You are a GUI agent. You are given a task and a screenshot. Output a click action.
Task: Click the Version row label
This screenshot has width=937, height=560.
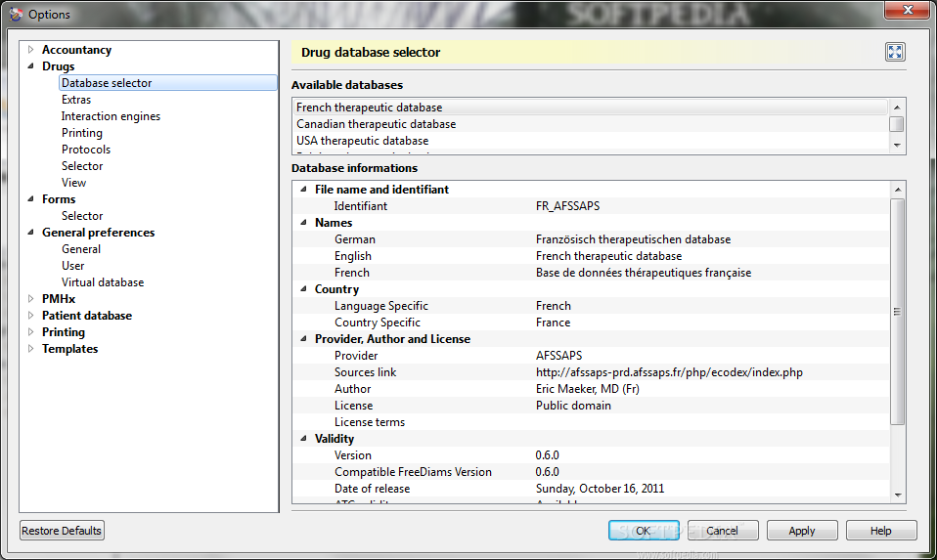pos(352,454)
